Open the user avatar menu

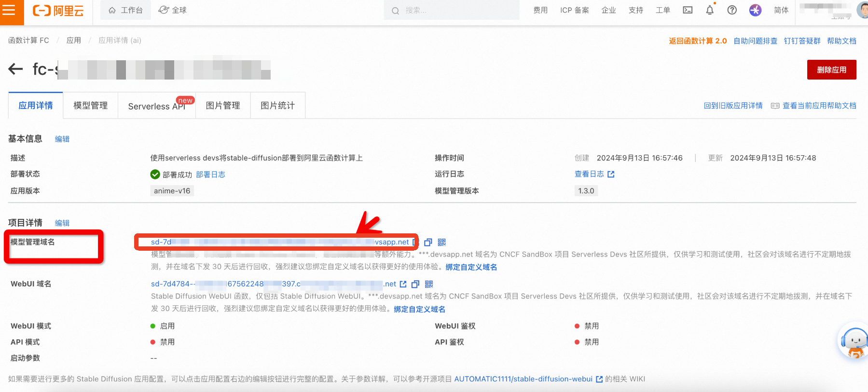click(x=862, y=10)
